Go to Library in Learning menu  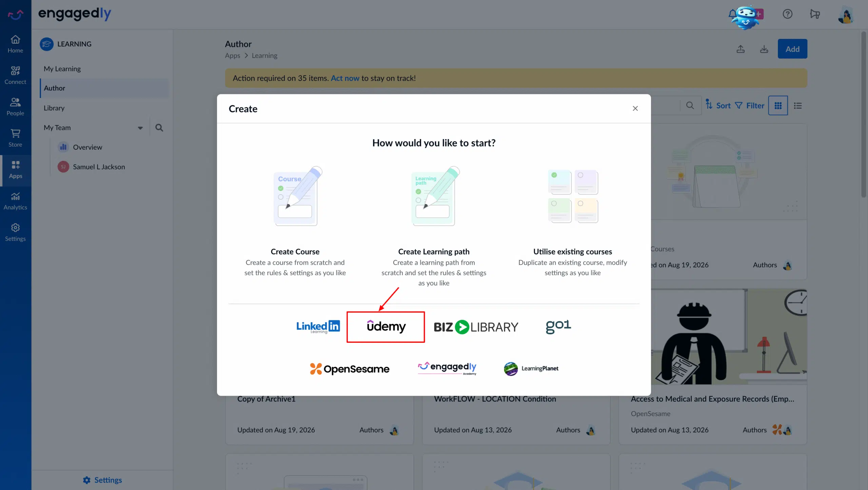point(54,108)
